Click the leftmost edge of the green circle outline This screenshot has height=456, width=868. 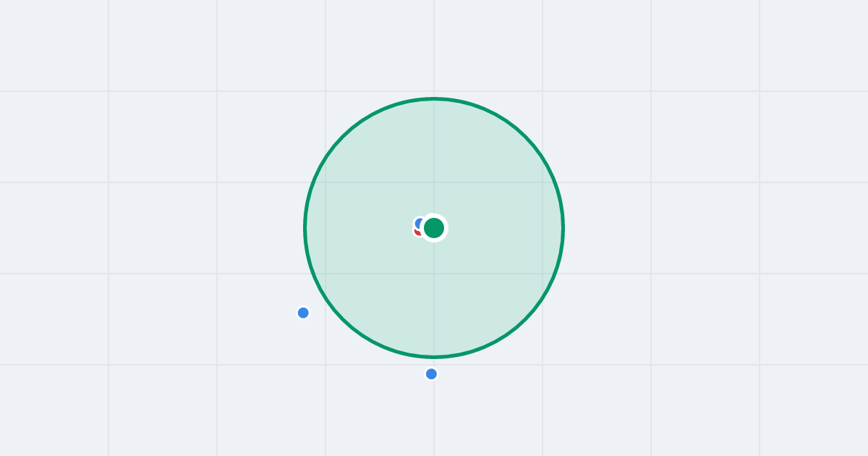click(305, 228)
